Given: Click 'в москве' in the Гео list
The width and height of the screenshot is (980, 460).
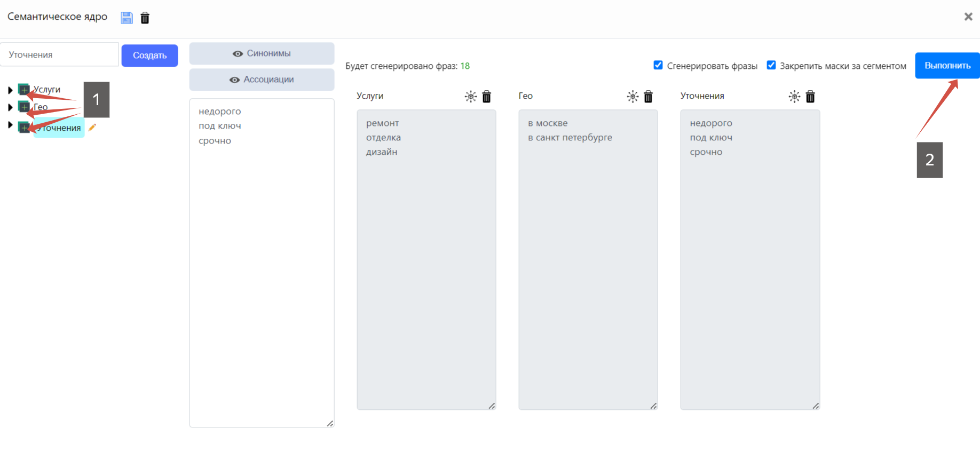Looking at the screenshot, I should tap(548, 123).
